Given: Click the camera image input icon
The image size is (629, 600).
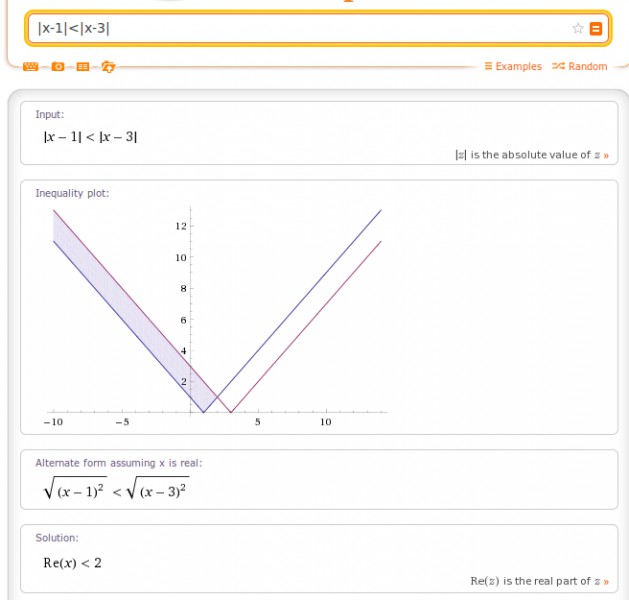Looking at the screenshot, I should tap(58, 67).
